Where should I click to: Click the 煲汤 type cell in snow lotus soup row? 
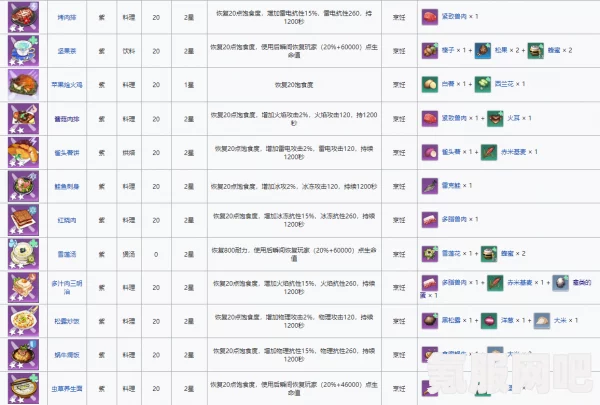click(129, 254)
